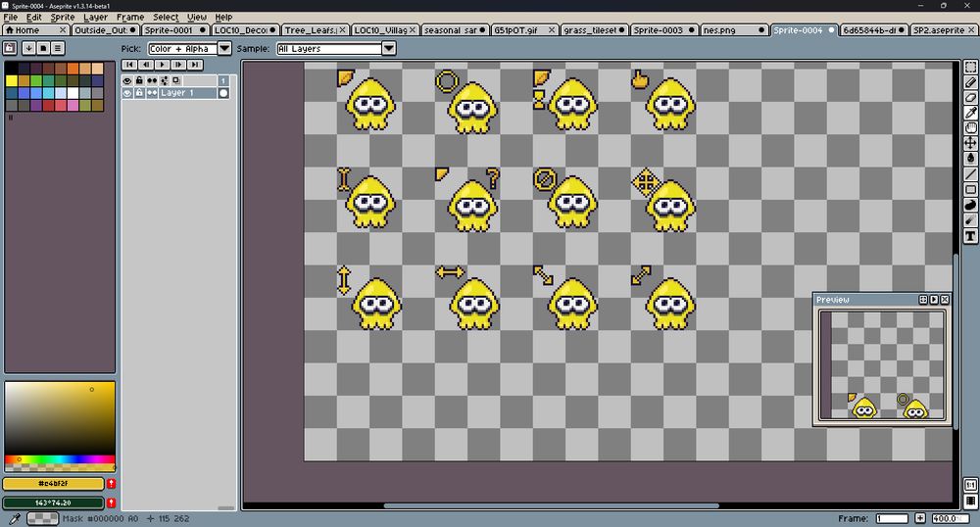Hide Layer 1 with its eye icon

127,93
